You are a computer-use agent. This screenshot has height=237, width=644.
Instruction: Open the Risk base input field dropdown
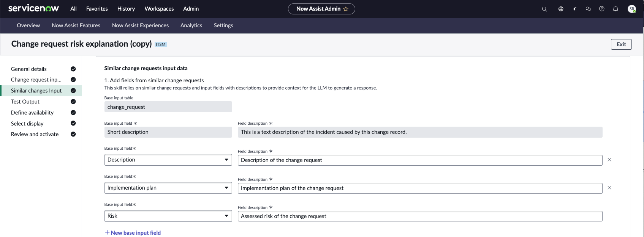click(x=168, y=216)
